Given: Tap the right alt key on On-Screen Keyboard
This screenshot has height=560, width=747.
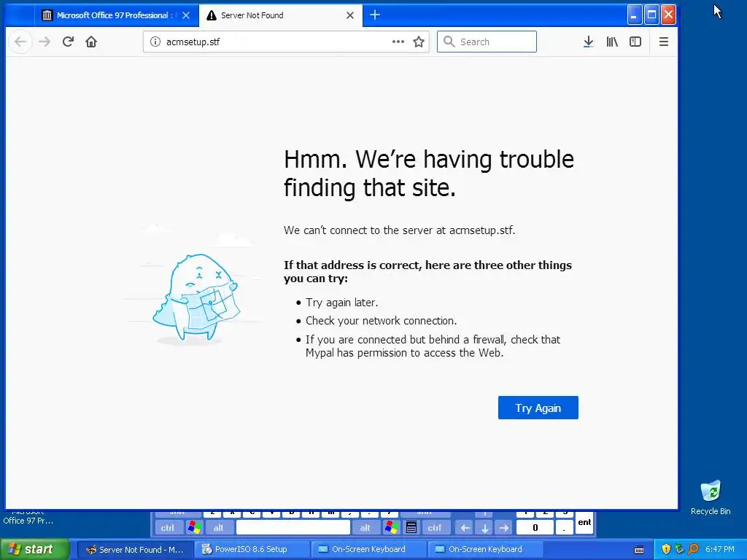Looking at the screenshot, I should click(x=365, y=528).
